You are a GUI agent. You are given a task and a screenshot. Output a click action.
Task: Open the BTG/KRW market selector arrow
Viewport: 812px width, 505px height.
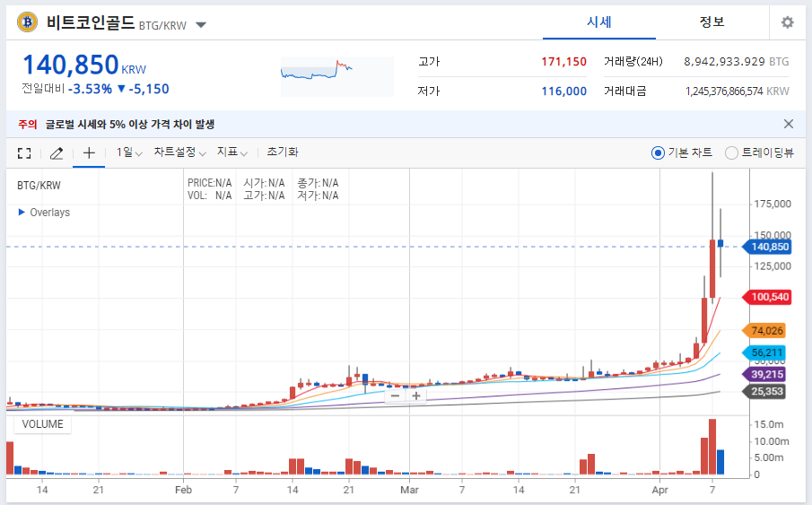(201, 25)
